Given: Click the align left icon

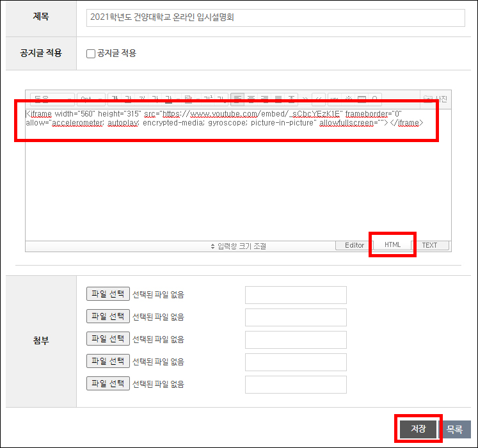Looking at the screenshot, I should (238, 99).
